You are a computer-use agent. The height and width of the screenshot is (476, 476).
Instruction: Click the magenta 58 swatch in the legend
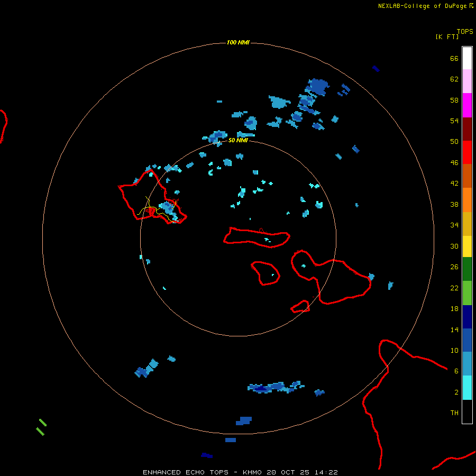pos(467,105)
